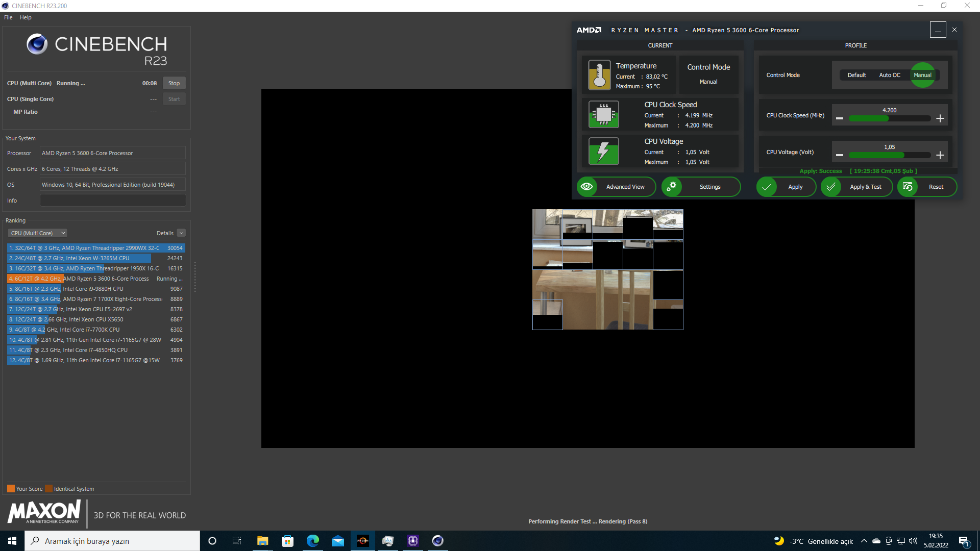Click the Apply button in Ryzen Master
The height and width of the screenshot is (551, 980).
786,187
